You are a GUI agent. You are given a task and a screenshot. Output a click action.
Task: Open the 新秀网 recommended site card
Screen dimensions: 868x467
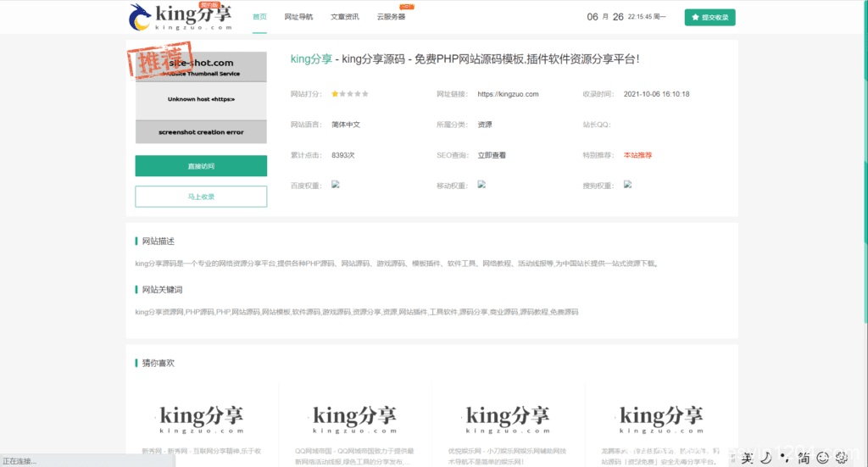pyautogui.click(x=202, y=426)
